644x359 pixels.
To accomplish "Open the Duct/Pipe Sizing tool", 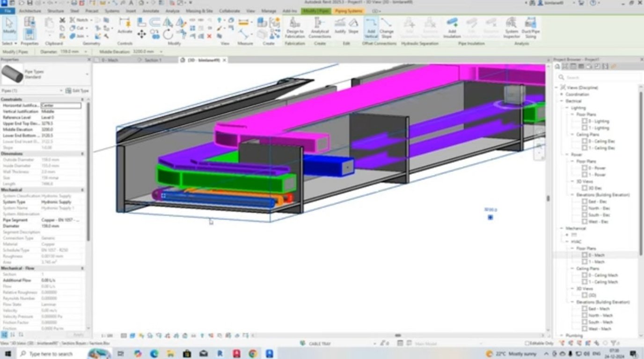I will [x=530, y=28].
